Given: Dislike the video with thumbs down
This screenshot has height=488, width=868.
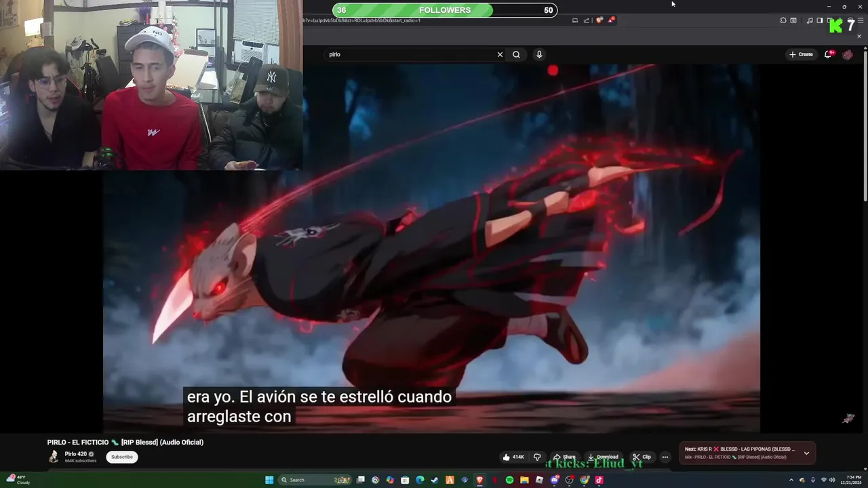Looking at the screenshot, I should 537,457.
